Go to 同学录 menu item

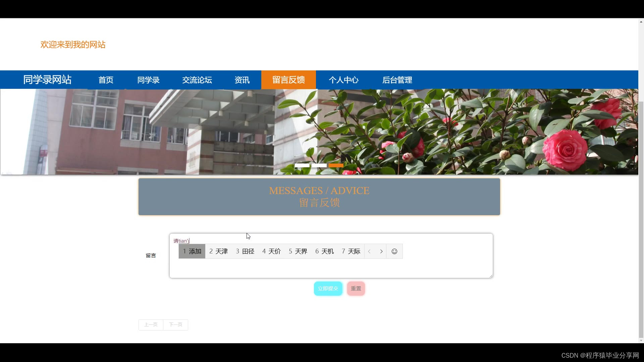tap(148, 80)
